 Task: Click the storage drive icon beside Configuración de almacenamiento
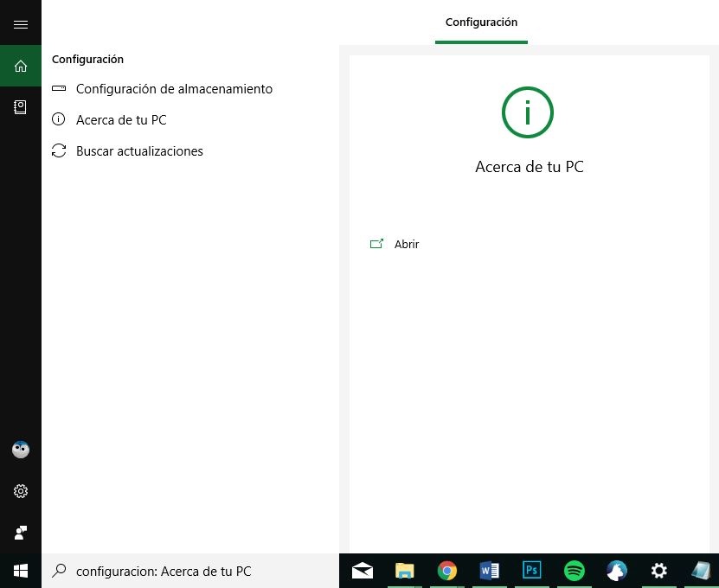[x=59, y=88]
